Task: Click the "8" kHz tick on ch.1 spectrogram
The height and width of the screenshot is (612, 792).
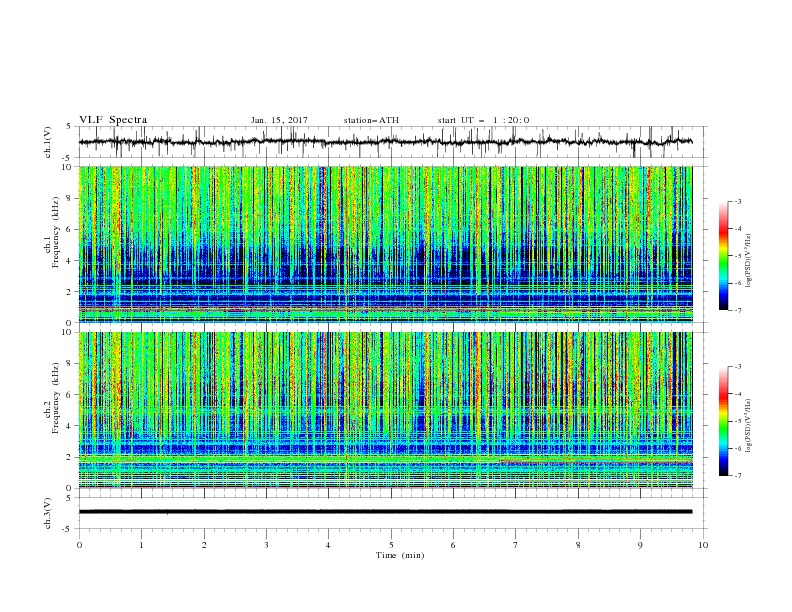Action: click(70, 198)
